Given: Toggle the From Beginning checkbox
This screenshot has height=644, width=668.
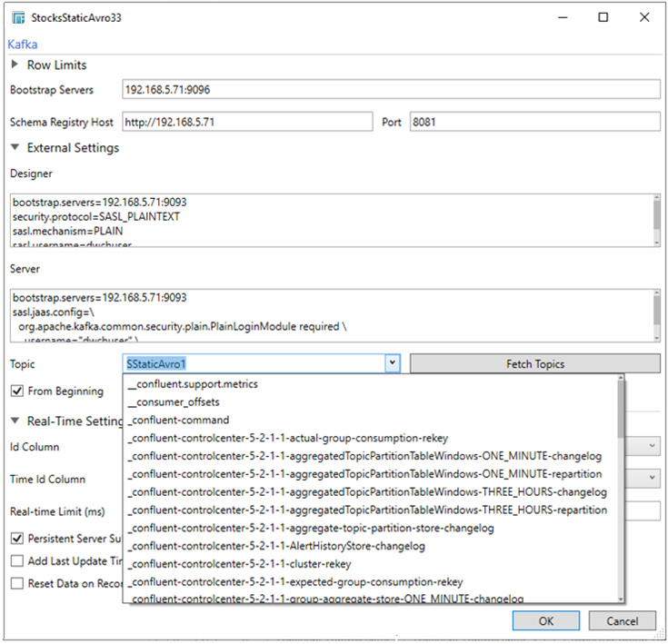Looking at the screenshot, I should click(x=16, y=391).
